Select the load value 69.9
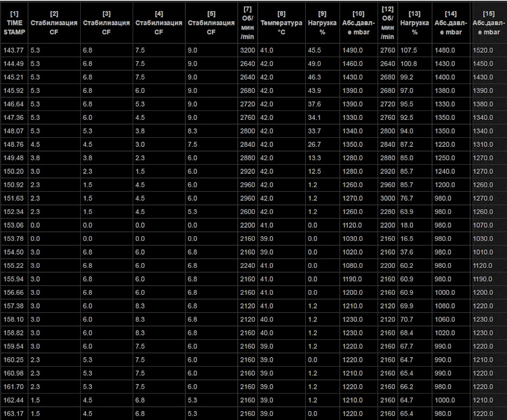This screenshot has width=507, height=420. coord(407,306)
